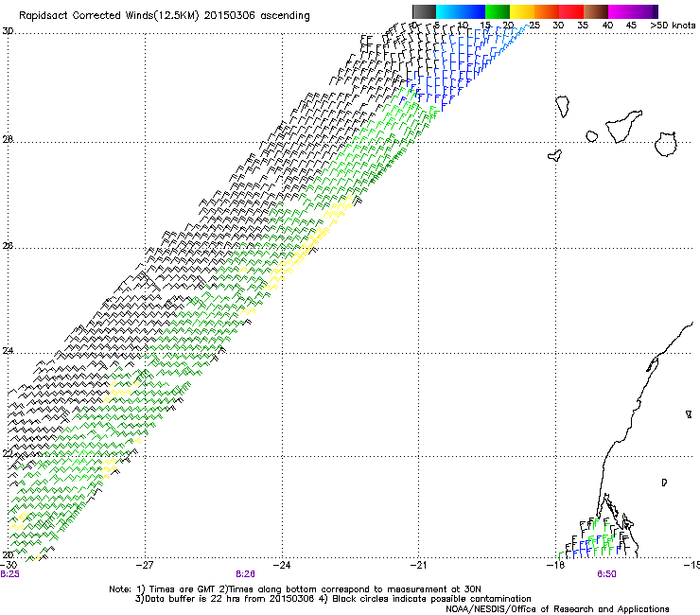Select the longitude label '-21'
The height and width of the screenshot is (615, 700).
click(x=418, y=565)
